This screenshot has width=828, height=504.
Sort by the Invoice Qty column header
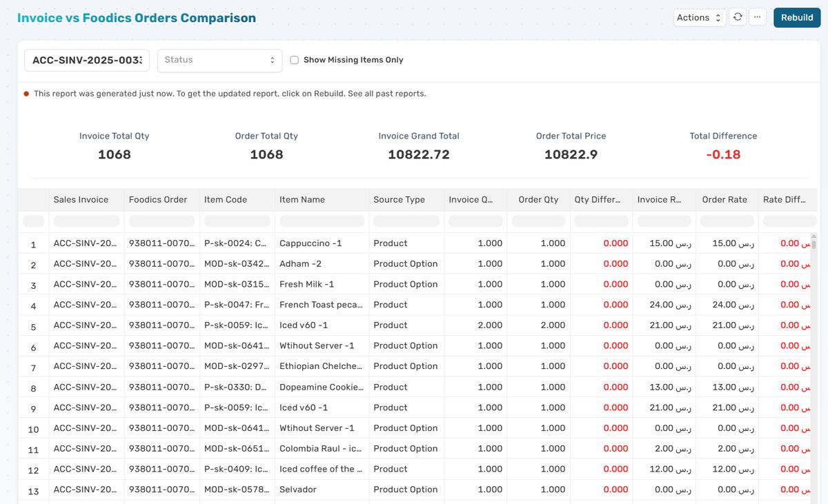point(473,200)
